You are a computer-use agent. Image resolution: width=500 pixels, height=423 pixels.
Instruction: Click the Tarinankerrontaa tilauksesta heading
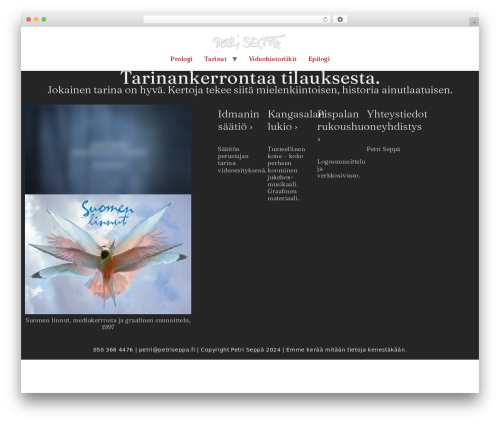250,78
